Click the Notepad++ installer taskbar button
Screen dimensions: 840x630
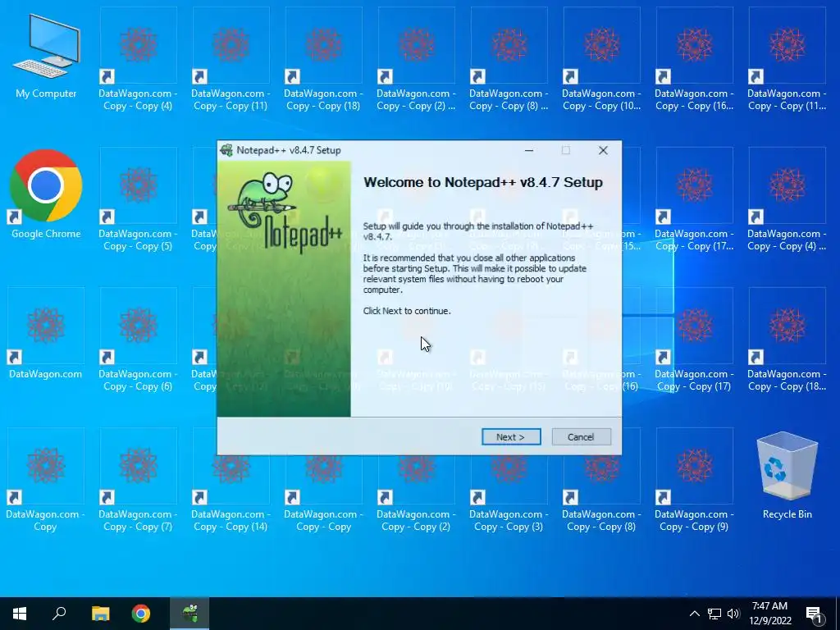click(x=189, y=614)
